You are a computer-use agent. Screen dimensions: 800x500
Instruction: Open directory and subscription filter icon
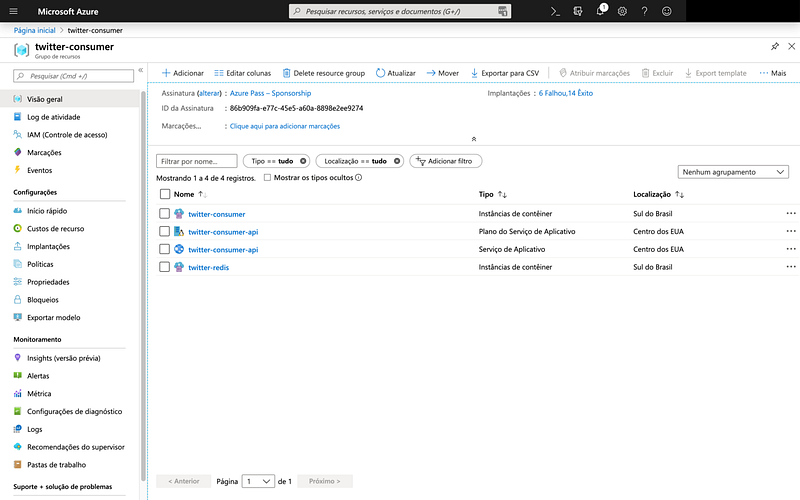(x=578, y=11)
